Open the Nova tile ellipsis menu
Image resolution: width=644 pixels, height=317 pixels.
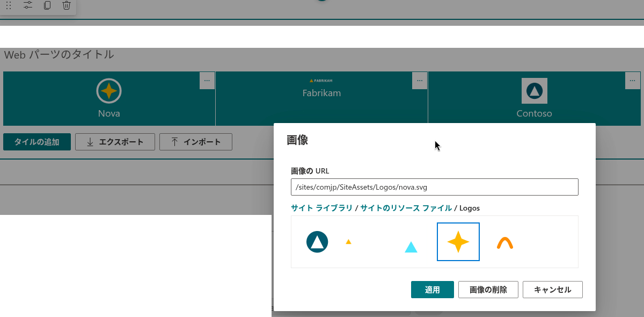pyautogui.click(x=207, y=81)
